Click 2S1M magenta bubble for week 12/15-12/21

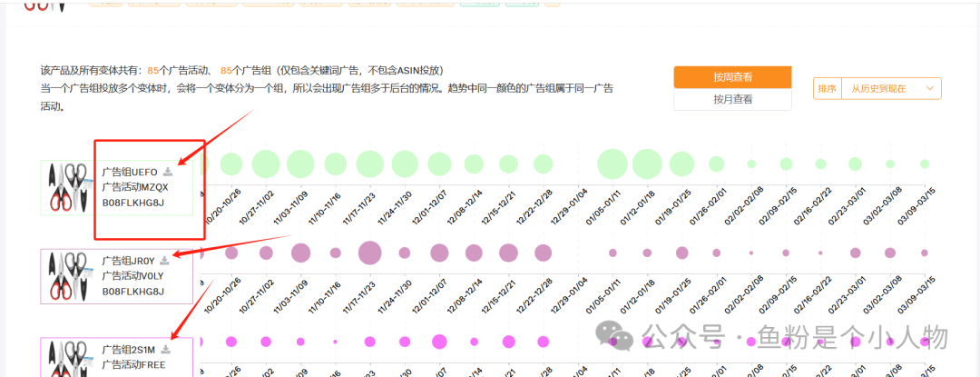click(509, 342)
